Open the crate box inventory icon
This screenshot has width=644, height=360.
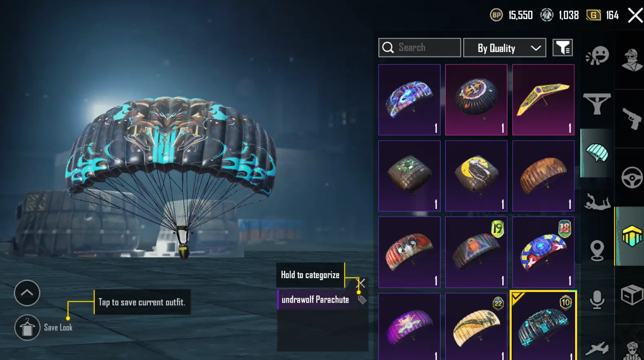[x=632, y=294]
